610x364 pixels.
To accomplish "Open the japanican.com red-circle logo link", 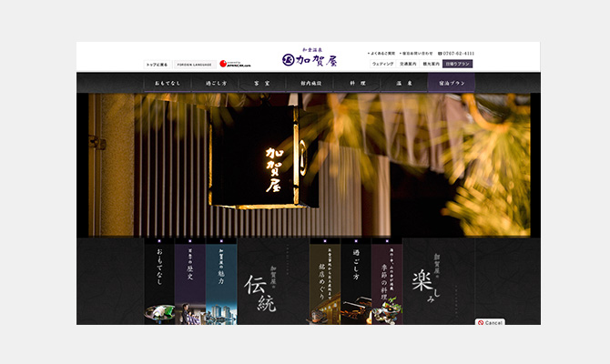I will coord(235,64).
